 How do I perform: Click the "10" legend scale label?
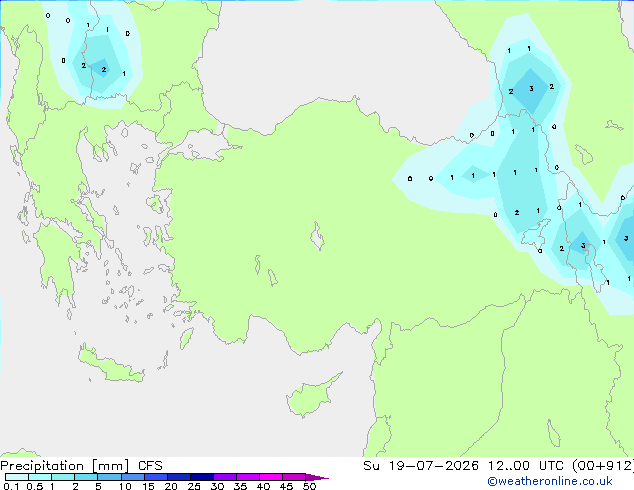[x=125, y=486]
